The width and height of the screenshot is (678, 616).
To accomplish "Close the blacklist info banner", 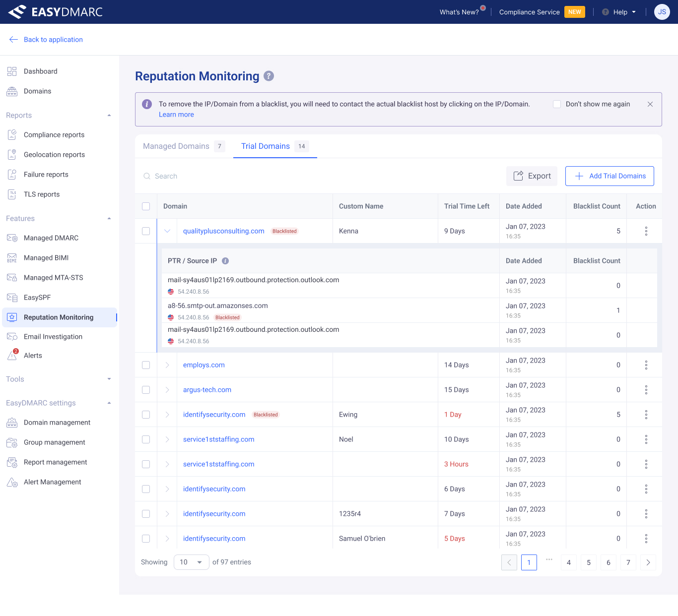I will tap(650, 104).
